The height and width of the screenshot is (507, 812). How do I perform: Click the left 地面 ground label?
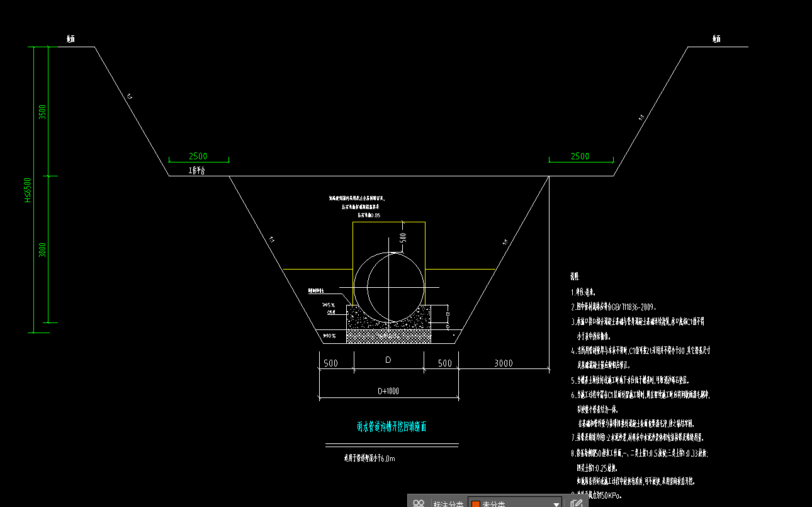coord(71,39)
